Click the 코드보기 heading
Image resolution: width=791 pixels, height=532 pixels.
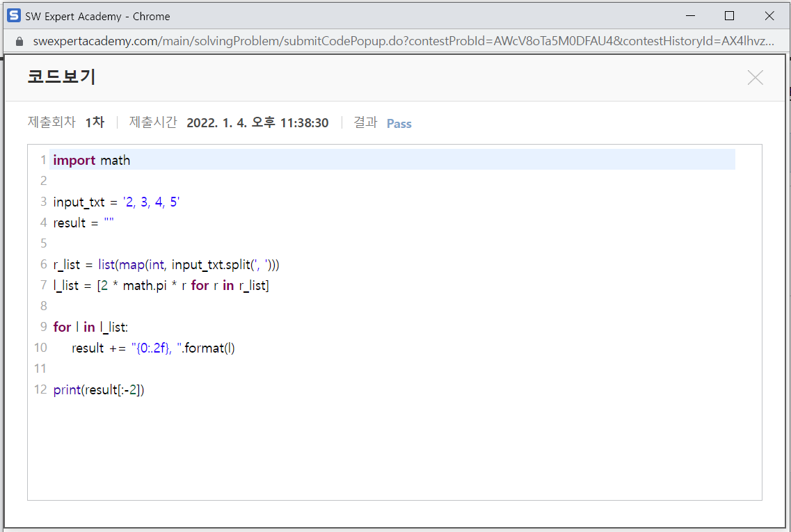pos(61,76)
